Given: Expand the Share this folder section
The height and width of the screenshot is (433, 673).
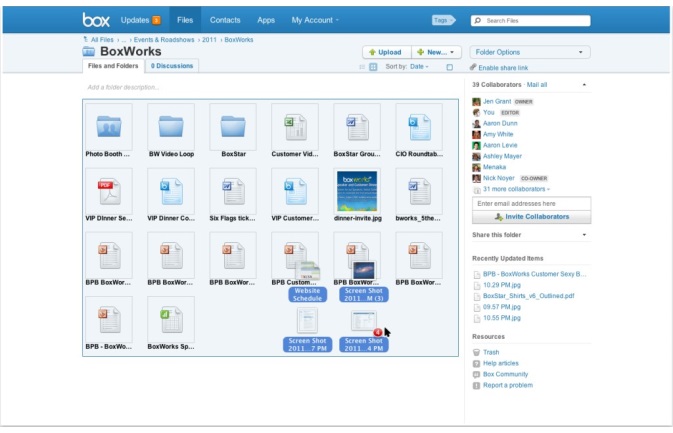Looking at the screenshot, I should (584, 235).
